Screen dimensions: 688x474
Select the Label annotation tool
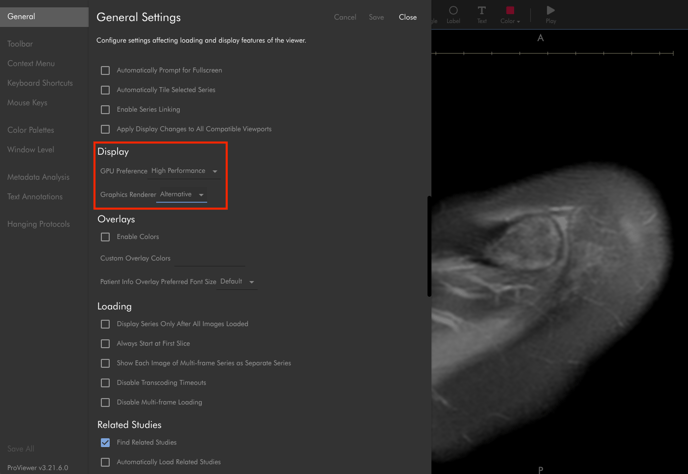pyautogui.click(x=453, y=14)
